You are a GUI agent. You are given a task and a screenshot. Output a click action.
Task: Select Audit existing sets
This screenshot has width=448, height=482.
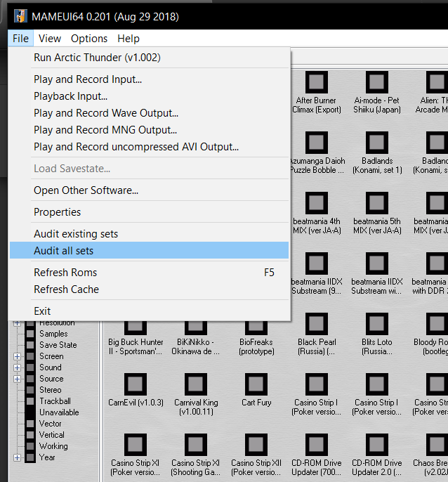pos(150,234)
